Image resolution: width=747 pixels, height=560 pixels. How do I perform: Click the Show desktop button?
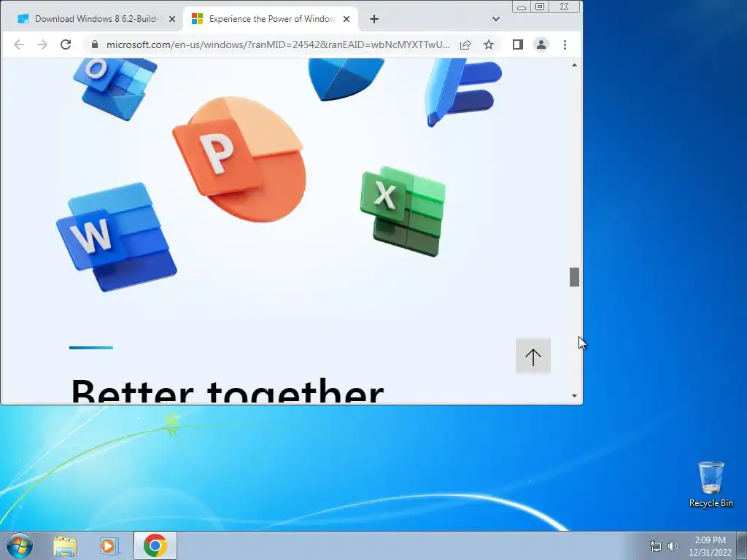[x=742, y=545]
